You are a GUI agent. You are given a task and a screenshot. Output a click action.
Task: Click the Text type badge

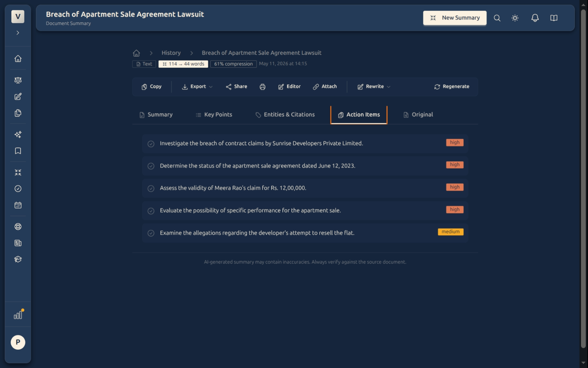[144, 64]
